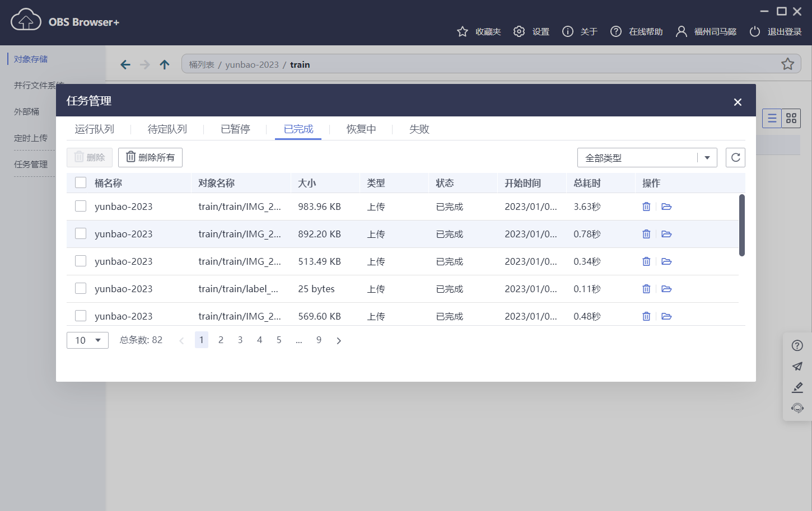The image size is (812, 511).
Task: Click the About info icon
Action: pos(568,31)
